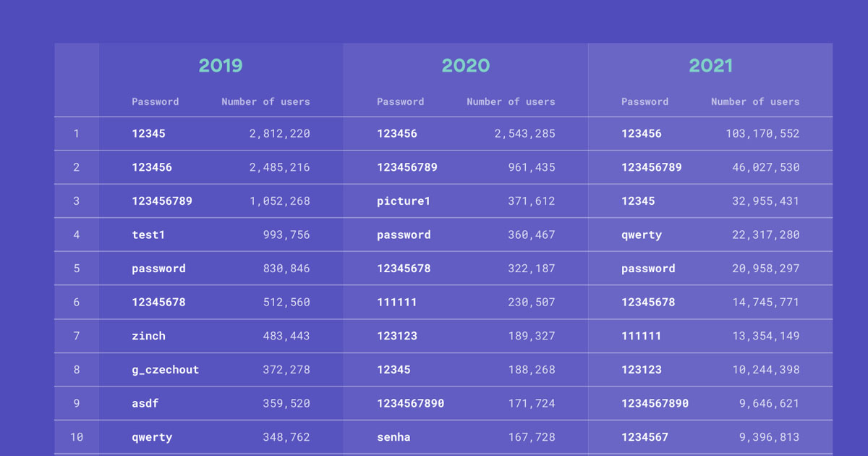Click the 2,543,285 user count
The width and height of the screenshot is (868, 456).
point(524,134)
